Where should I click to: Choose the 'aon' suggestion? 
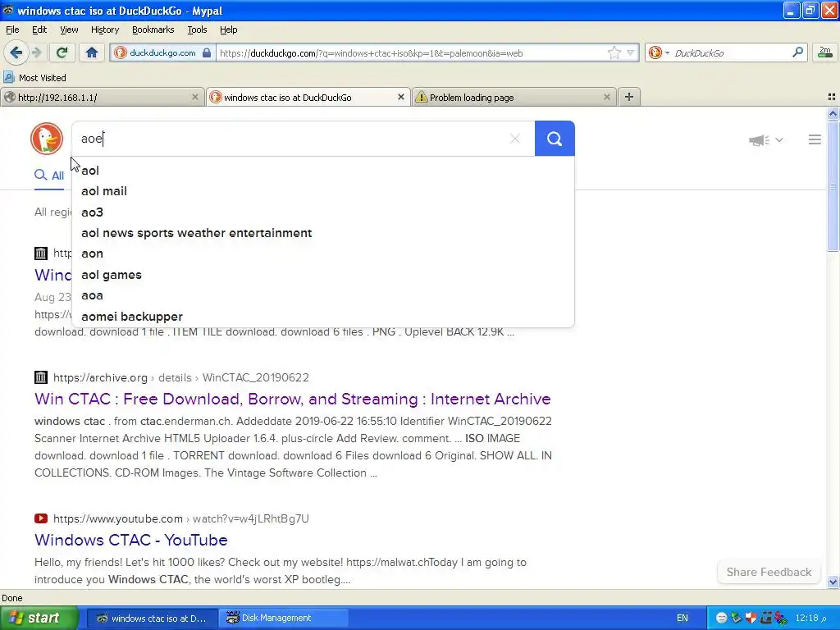[323, 253]
